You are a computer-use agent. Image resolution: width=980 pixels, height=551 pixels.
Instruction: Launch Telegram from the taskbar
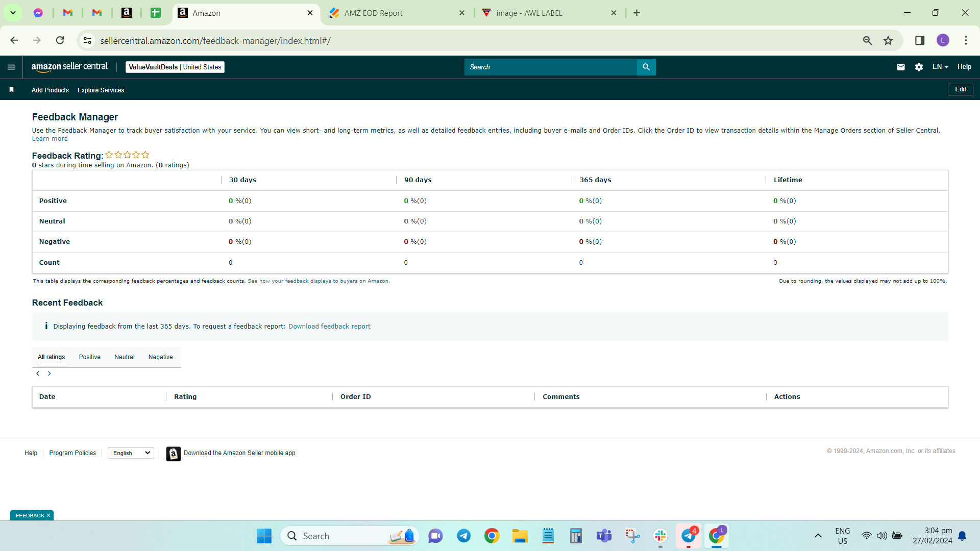coord(463,536)
